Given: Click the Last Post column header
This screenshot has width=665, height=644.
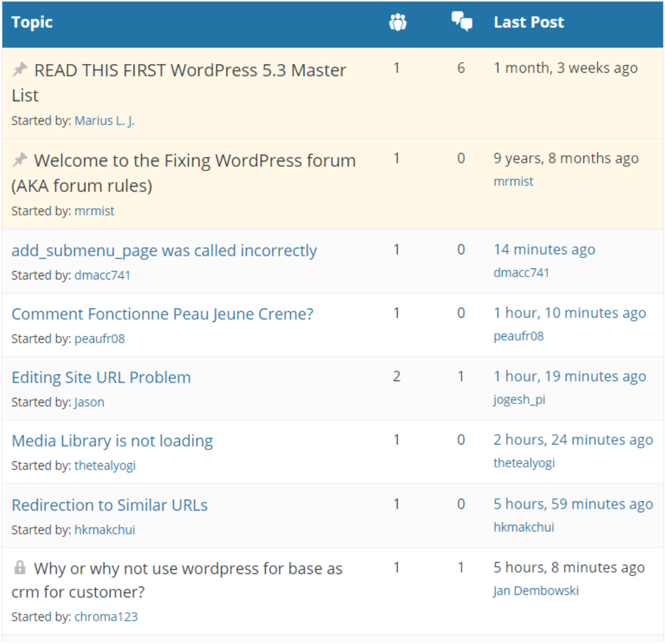Looking at the screenshot, I should pyautogui.click(x=528, y=22).
